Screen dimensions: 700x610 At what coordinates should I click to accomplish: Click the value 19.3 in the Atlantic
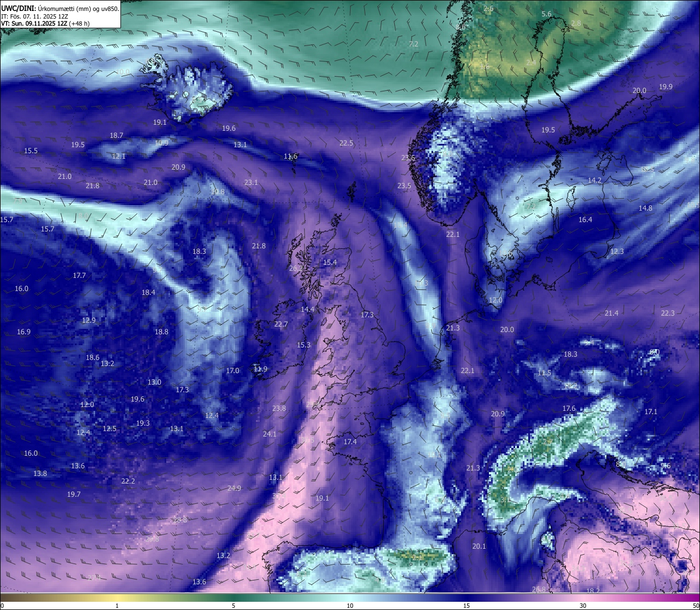pyautogui.click(x=143, y=423)
